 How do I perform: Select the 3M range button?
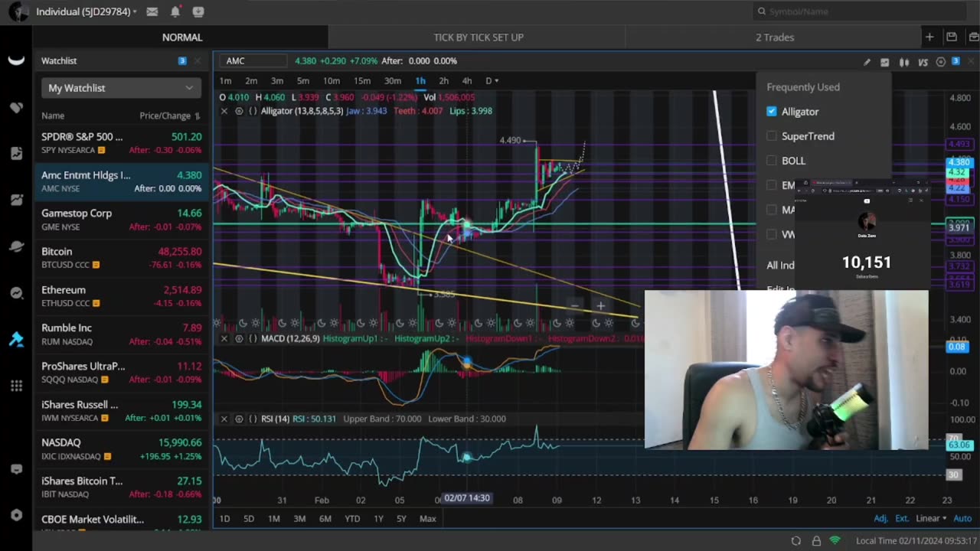pos(299,519)
